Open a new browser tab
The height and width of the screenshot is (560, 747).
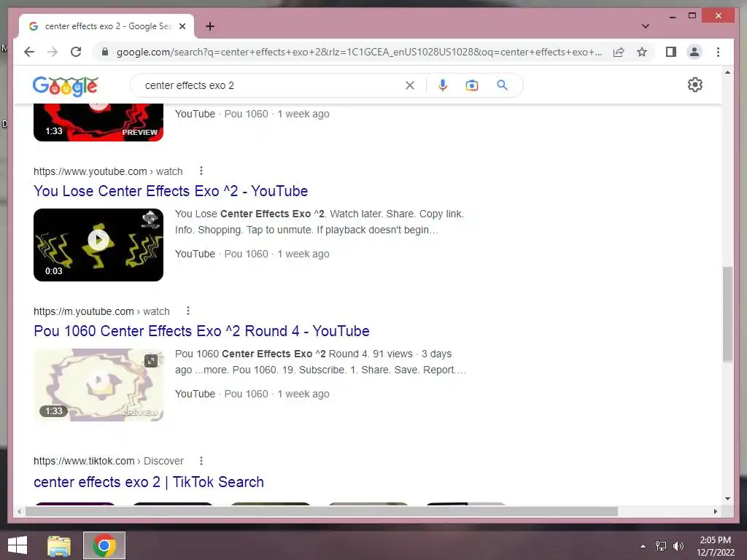click(x=209, y=26)
